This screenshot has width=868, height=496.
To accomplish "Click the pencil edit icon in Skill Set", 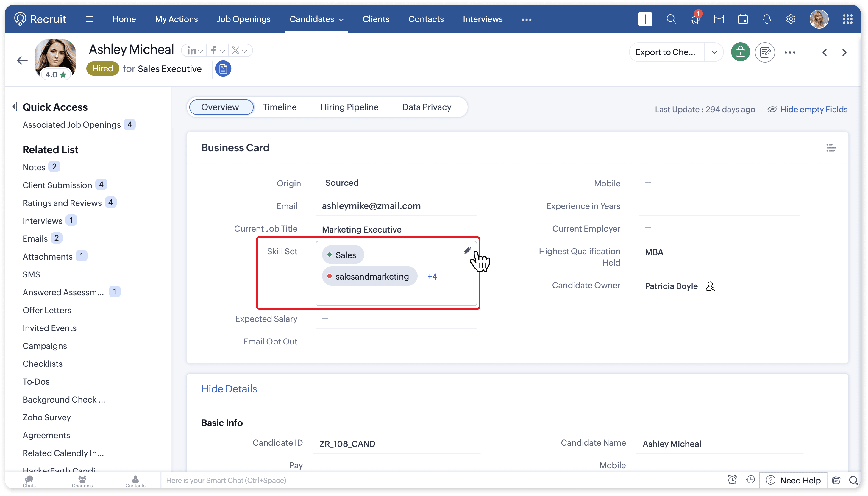I will coord(467,251).
